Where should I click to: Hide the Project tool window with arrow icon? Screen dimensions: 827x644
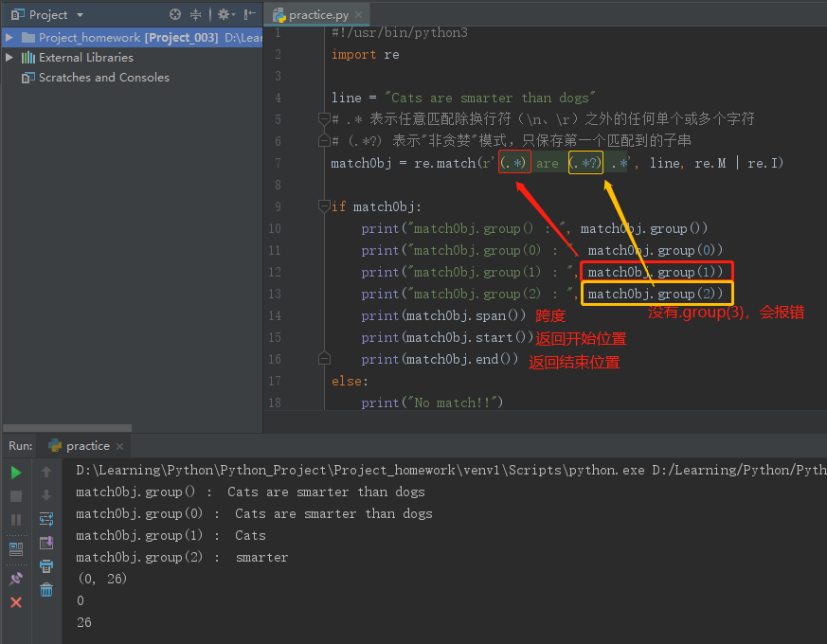click(x=248, y=15)
